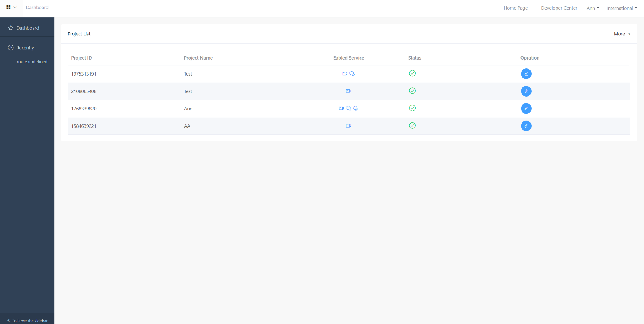Go to Home Page link

[516, 8]
